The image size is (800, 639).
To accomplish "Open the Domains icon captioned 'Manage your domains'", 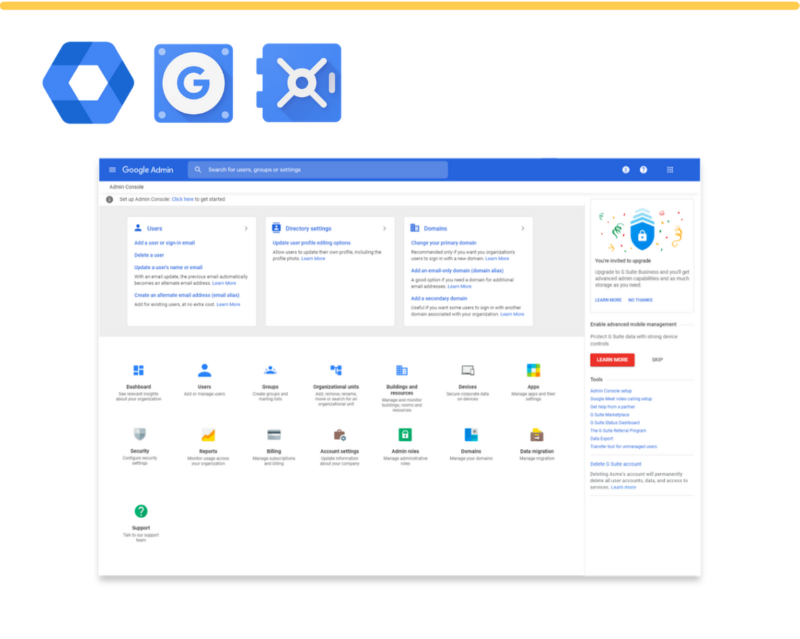I will (x=471, y=435).
